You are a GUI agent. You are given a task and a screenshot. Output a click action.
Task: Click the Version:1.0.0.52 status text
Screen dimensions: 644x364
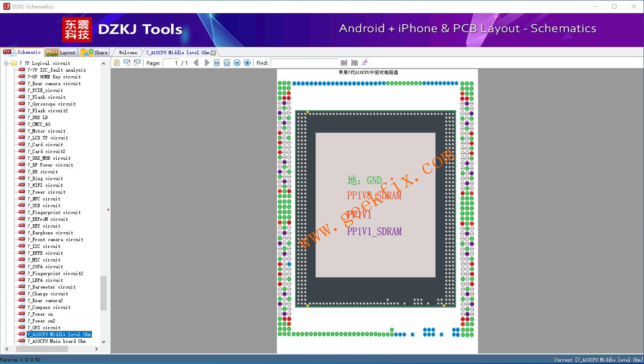pos(20,360)
